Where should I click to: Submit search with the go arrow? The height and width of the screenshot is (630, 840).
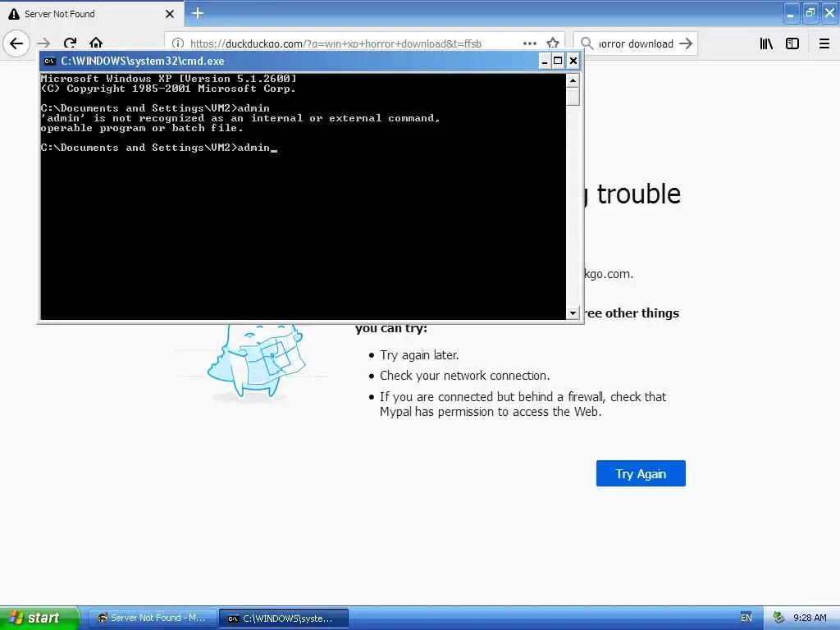point(685,43)
